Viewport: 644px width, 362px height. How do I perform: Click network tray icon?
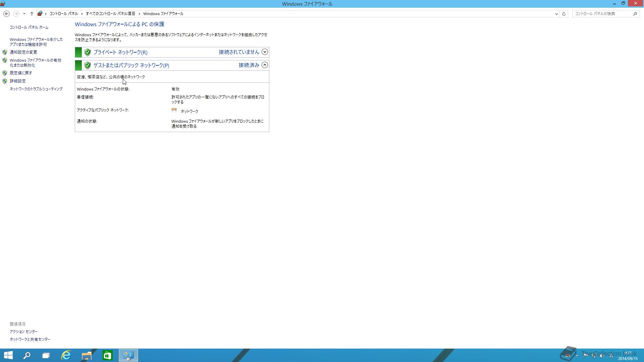[x=594, y=356]
